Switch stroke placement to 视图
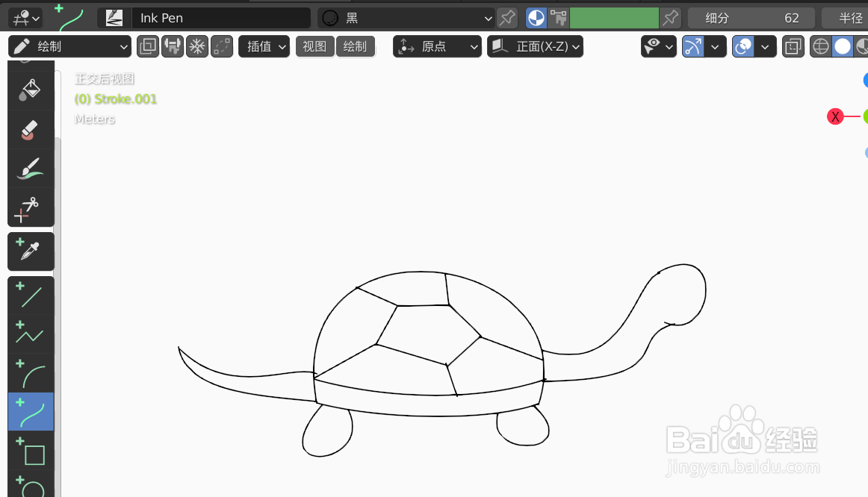868x497 pixels. coord(314,46)
